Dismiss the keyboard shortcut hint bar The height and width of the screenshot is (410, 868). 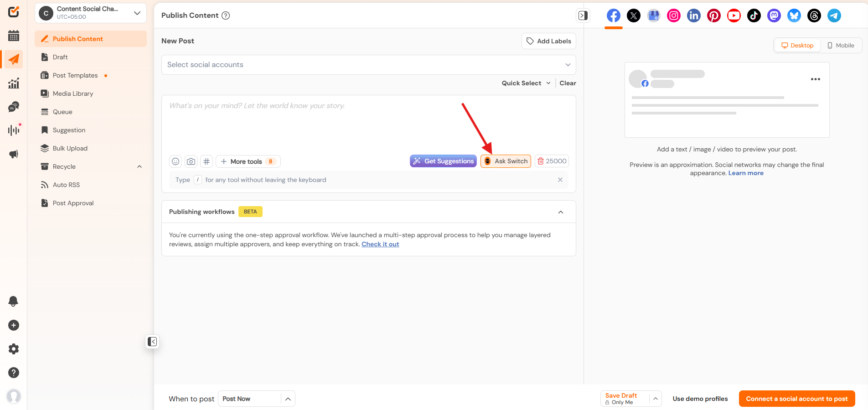tap(560, 180)
